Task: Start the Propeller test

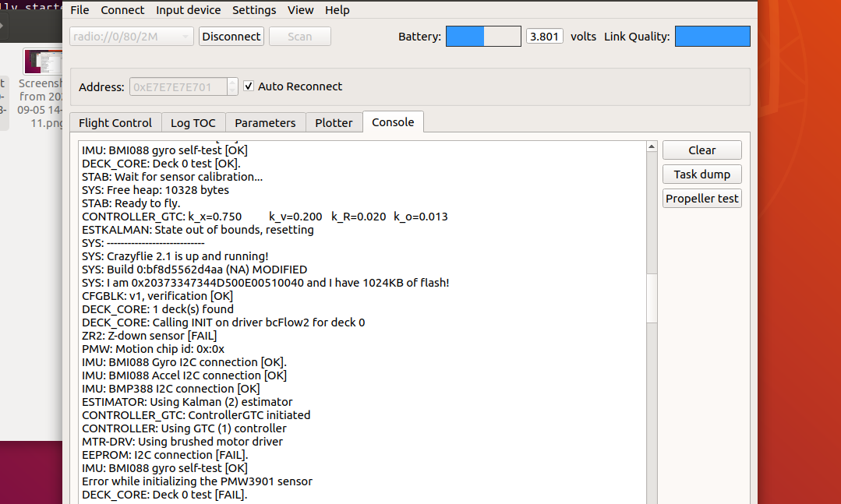Action: [701, 199]
